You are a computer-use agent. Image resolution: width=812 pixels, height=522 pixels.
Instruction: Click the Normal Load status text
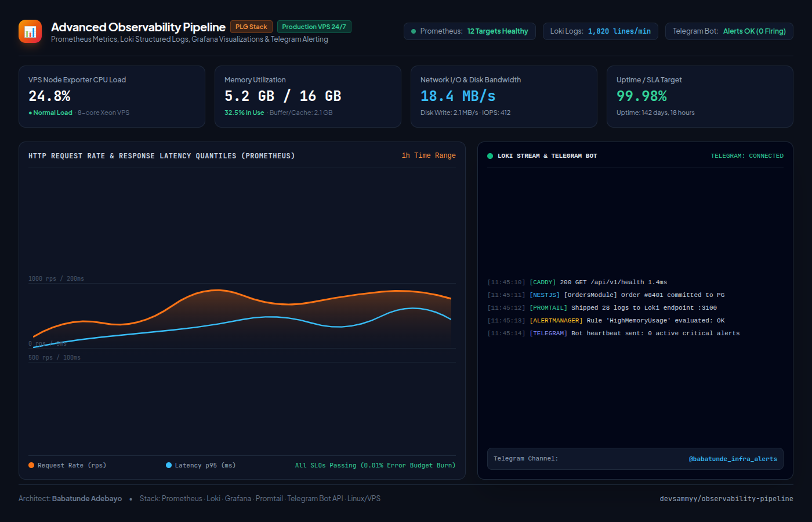tap(50, 113)
